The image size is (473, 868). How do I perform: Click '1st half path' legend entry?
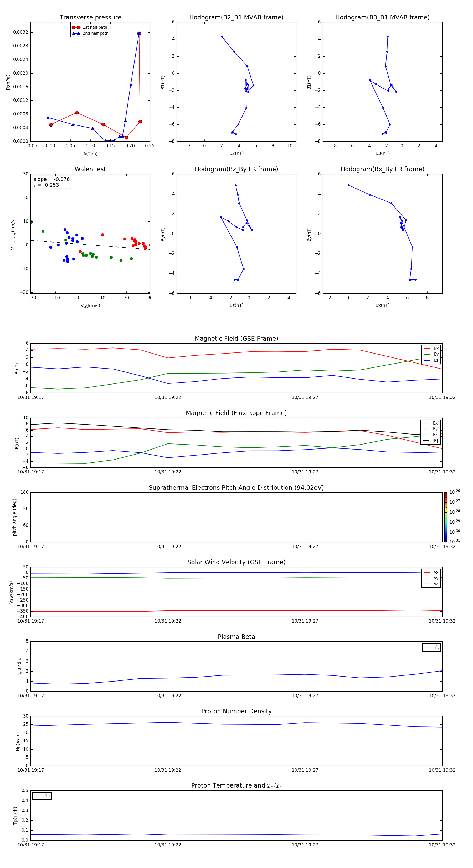90,27
